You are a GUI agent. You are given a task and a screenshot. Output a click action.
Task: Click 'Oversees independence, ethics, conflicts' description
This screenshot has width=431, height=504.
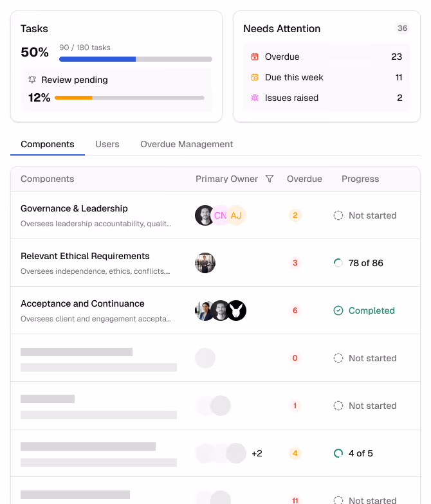pos(95,271)
